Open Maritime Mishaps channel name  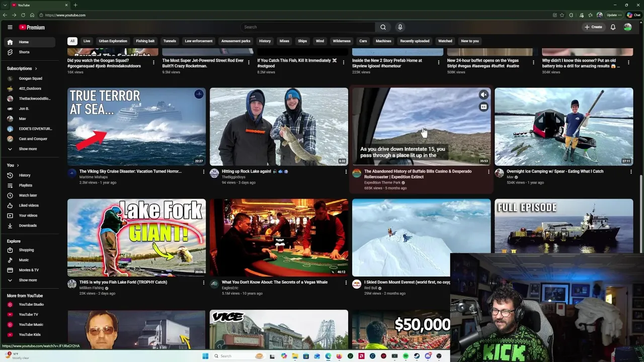pos(93,177)
